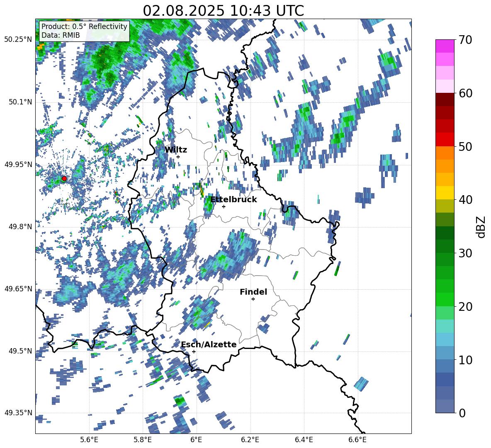This screenshot has height=448, width=491.
Task: Click the 6°E longitude label
Action: tap(196, 440)
